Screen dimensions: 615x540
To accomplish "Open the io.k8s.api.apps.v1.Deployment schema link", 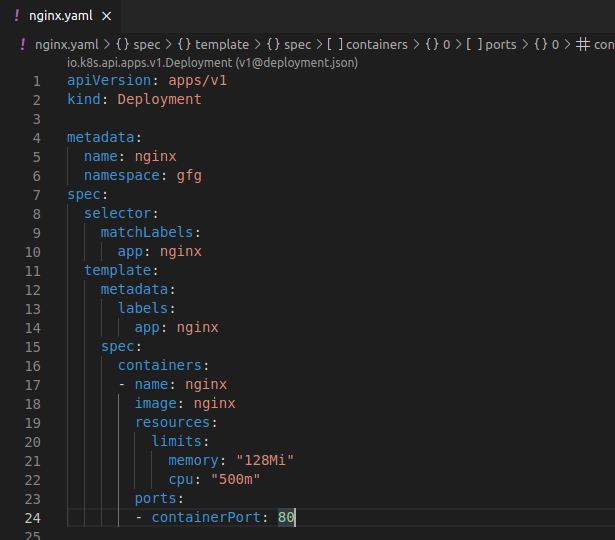I will (212, 62).
